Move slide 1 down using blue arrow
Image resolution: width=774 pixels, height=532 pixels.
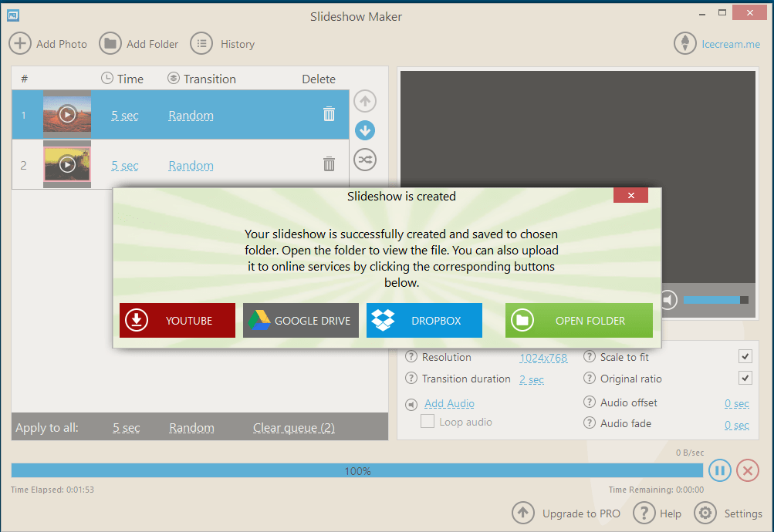pos(364,130)
